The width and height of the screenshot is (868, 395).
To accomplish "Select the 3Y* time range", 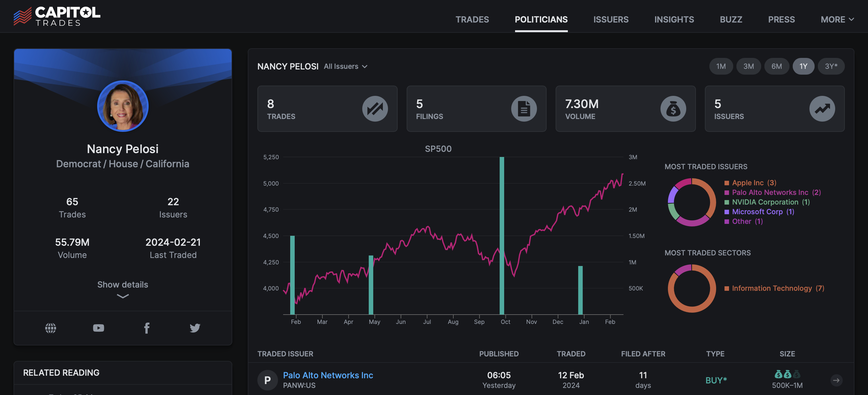I will click(x=831, y=66).
